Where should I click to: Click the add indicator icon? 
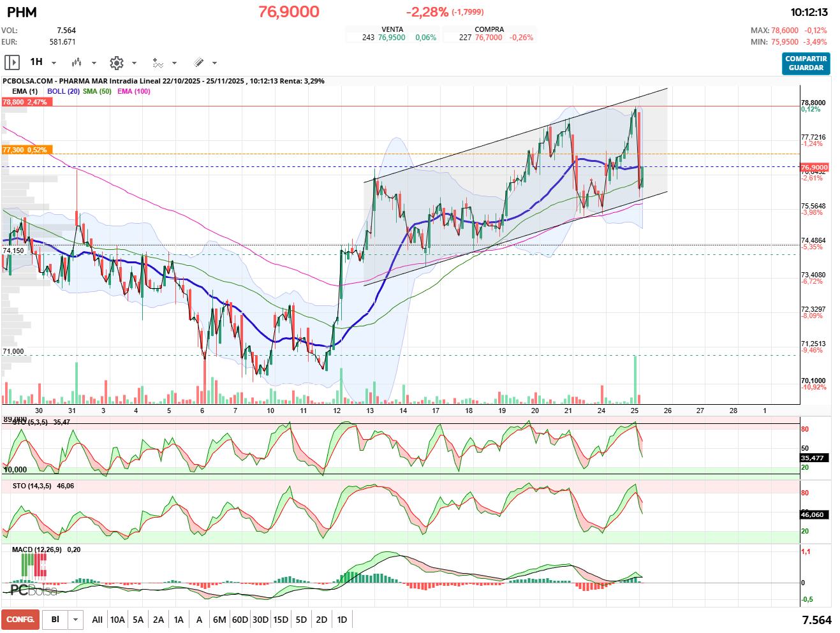[x=158, y=62]
